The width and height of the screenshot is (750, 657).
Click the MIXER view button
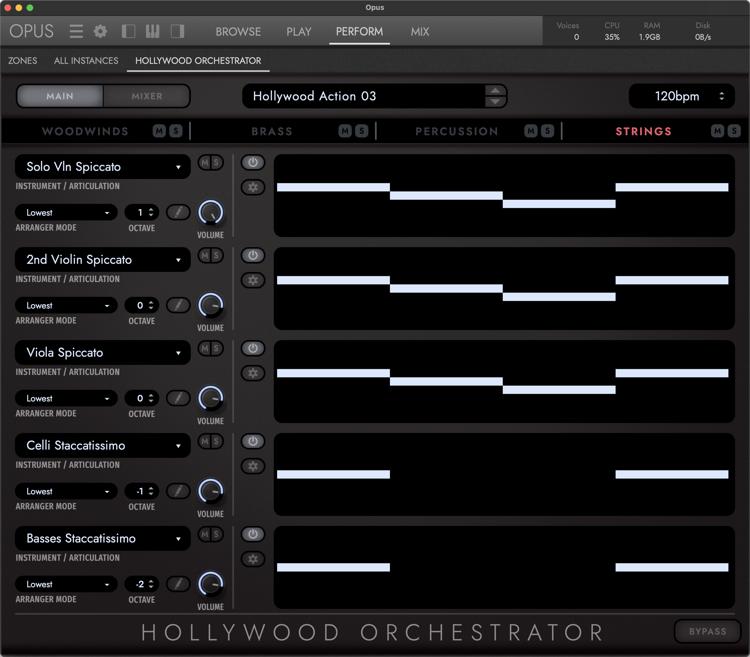point(147,96)
